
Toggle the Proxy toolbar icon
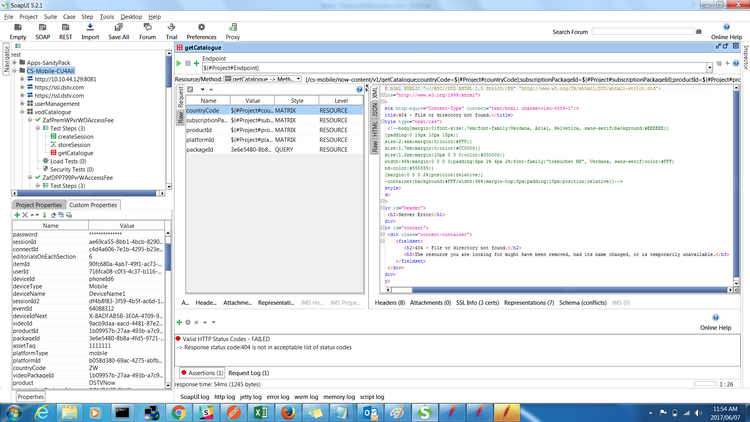(x=233, y=29)
